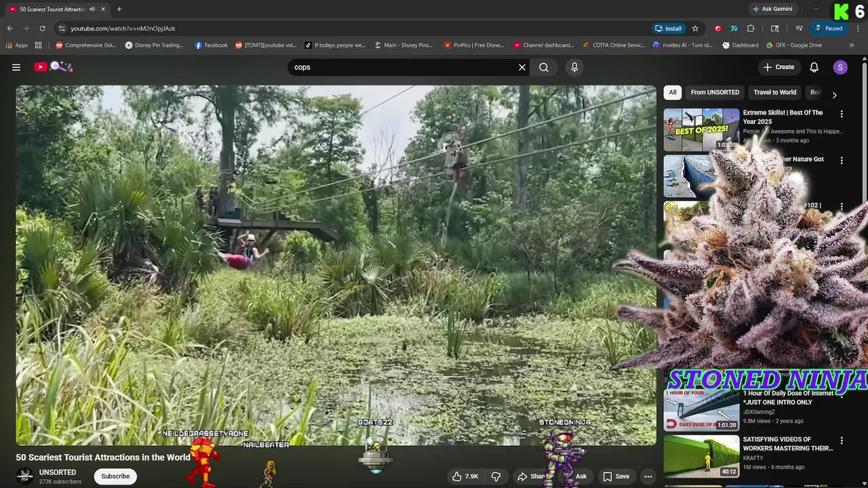Go back in browser history
The height and width of the screenshot is (488, 868).
coord(10,28)
